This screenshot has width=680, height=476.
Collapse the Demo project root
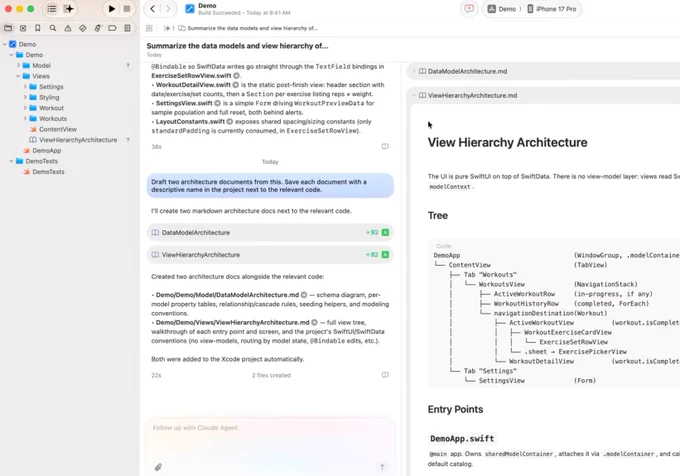(x=5, y=44)
